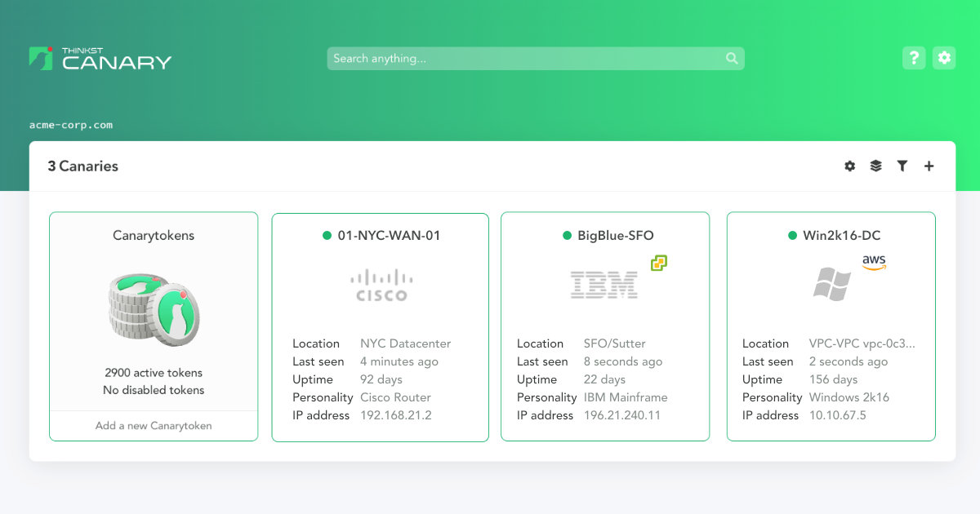Click the stacked layers icon
Screen dimensions: 980x514
pyautogui.click(x=876, y=166)
